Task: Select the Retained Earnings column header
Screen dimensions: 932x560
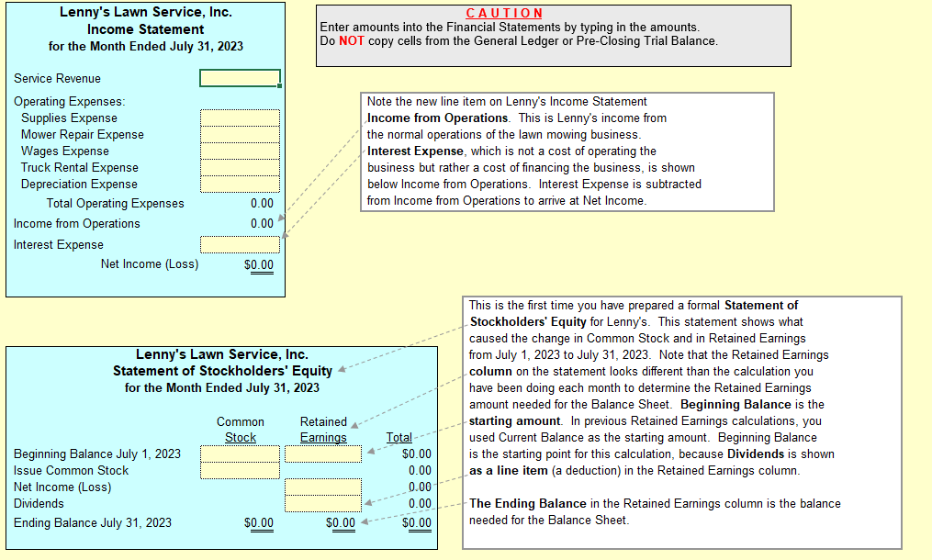Action: (x=323, y=429)
